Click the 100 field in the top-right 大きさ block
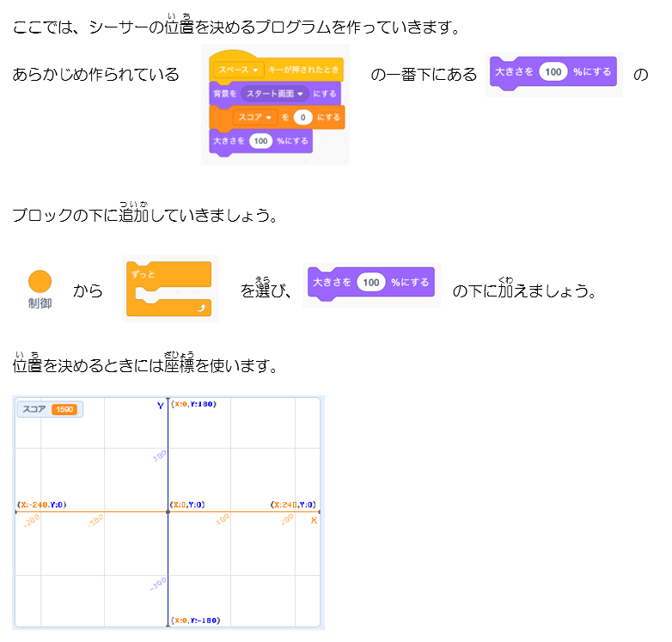 (x=553, y=71)
